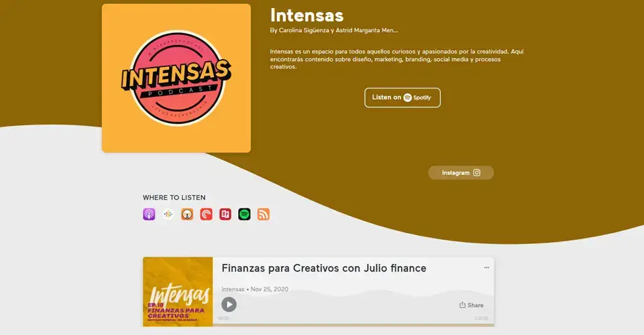Open the Finanzas para Creativos episode title
The height and width of the screenshot is (335, 644).
[x=324, y=268]
